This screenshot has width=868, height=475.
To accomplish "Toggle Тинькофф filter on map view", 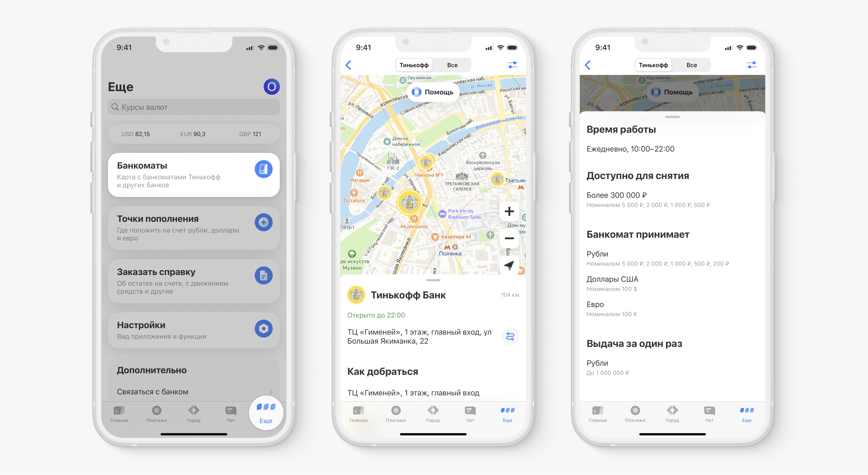I will (x=409, y=64).
